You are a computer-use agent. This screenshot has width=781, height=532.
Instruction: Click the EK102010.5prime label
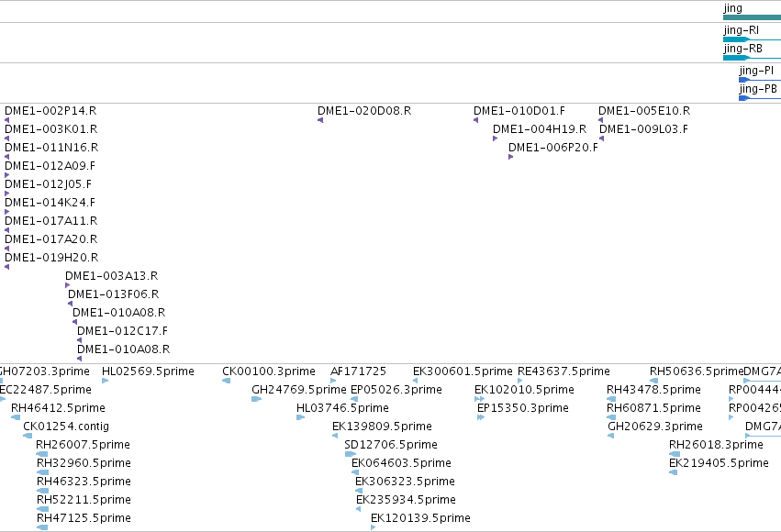(524, 390)
